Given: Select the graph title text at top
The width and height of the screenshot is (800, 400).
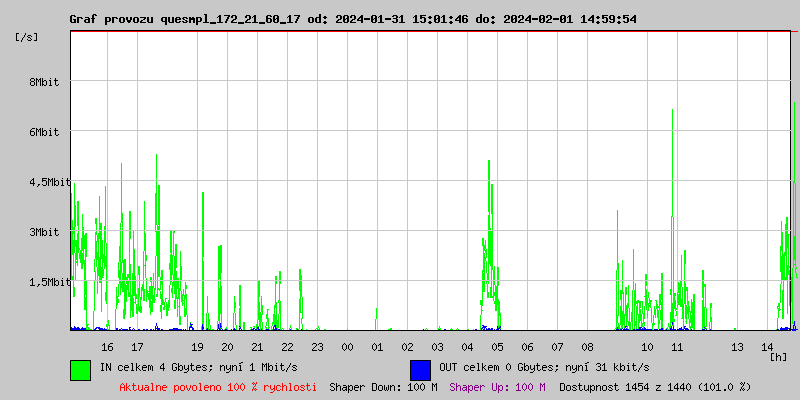Looking at the screenshot, I should (353, 19).
